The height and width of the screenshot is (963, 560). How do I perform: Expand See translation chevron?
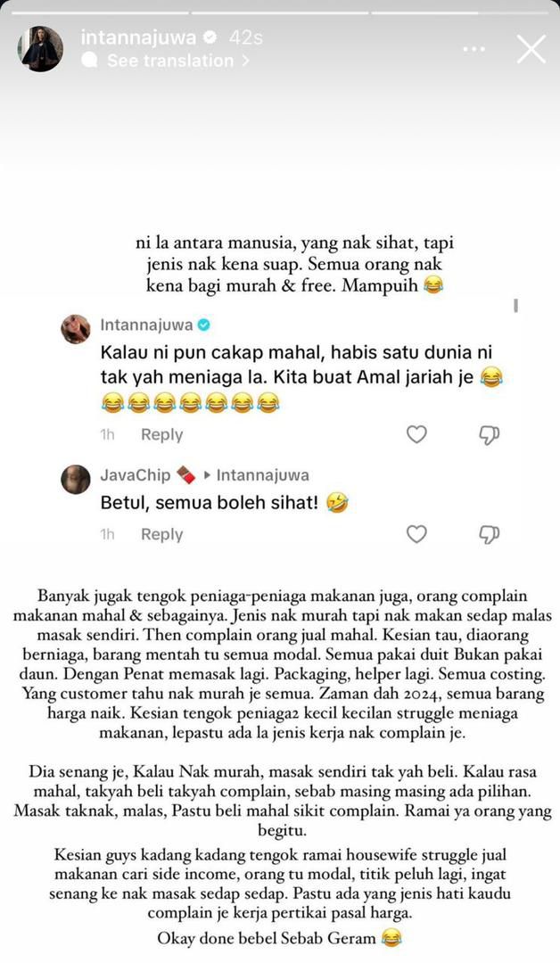[x=245, y=61]
